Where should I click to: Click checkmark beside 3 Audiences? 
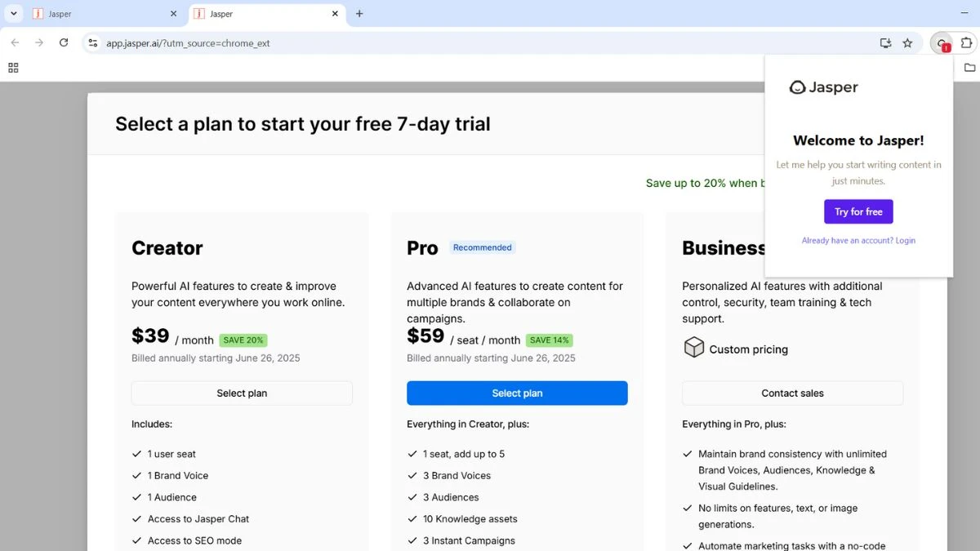click(412, 497)
